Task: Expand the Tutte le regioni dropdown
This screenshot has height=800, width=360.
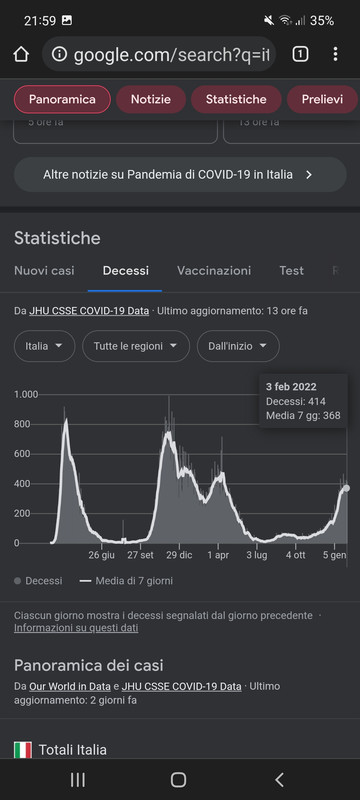Action: pos(136,346)
